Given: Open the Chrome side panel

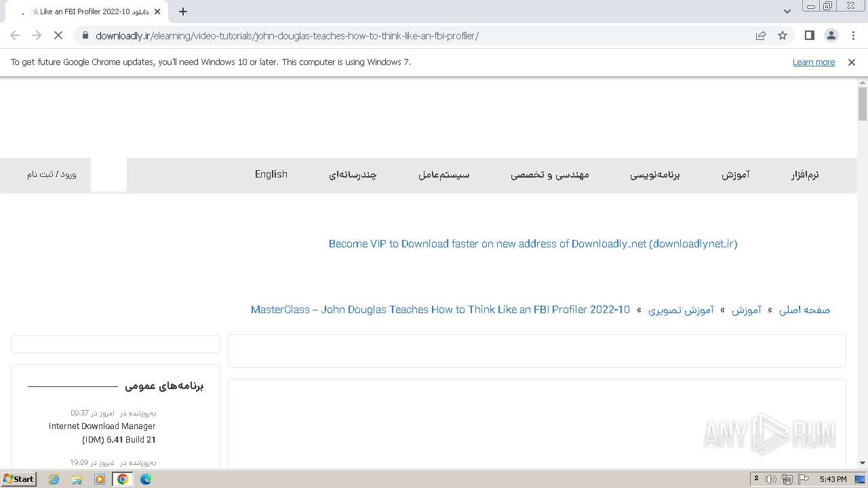Looking at the screenshot, I should [x=809, y=36].
